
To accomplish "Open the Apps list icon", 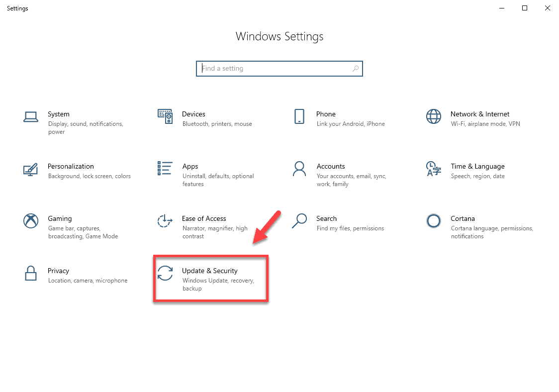I will pos(165,168).
